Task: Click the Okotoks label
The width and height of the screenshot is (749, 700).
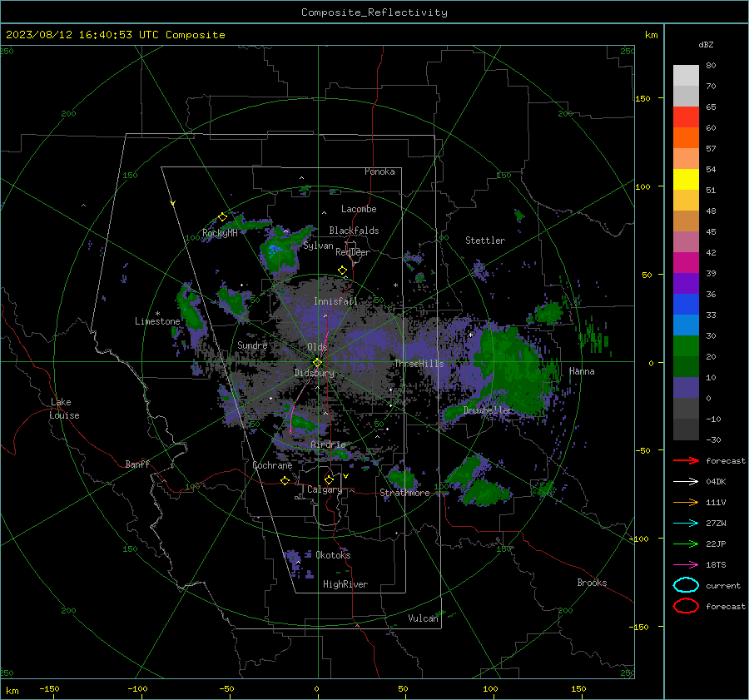Action: (333, 555)
